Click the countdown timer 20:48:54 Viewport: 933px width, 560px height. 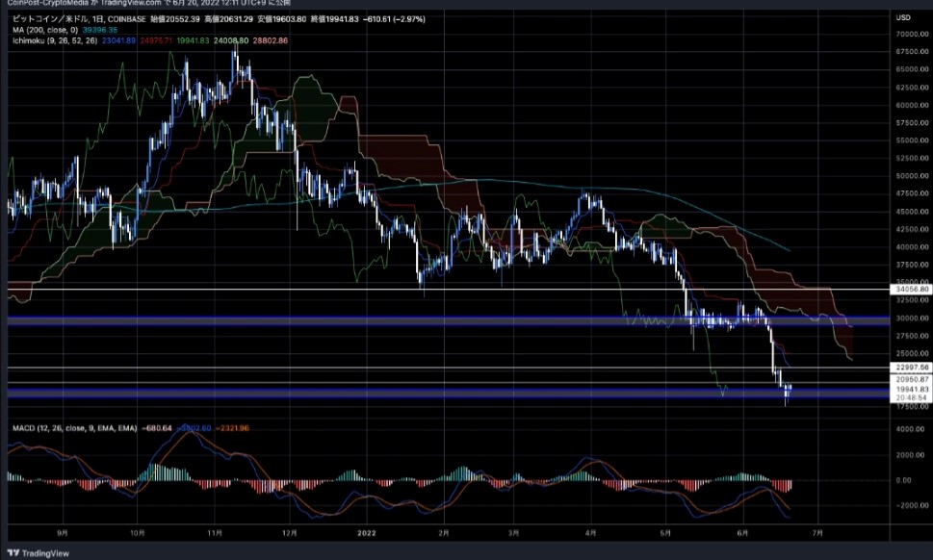tap(911, 397)
